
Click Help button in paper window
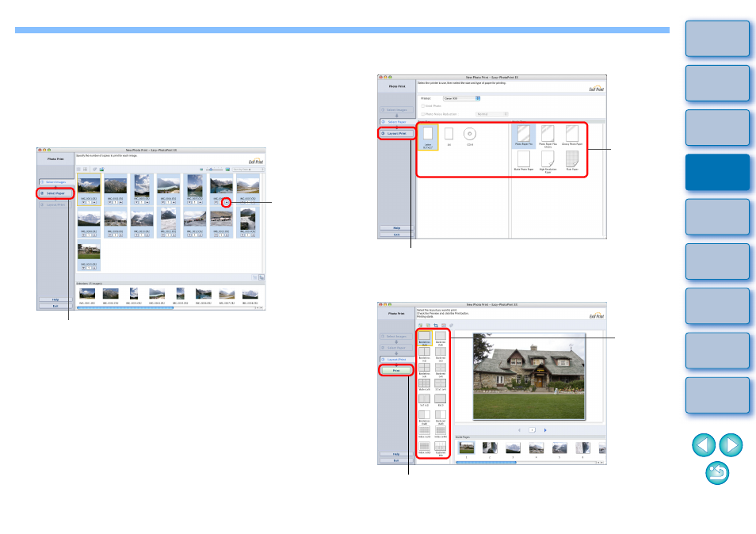pos(396,228)
